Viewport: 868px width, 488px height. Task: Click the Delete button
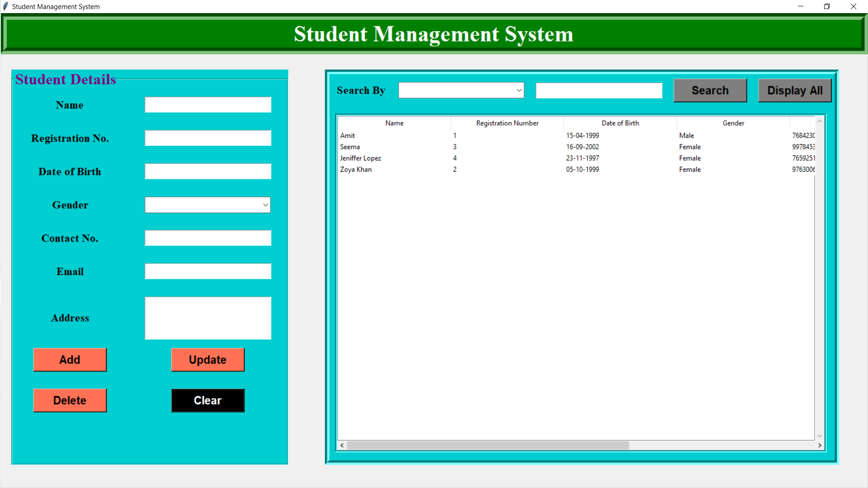(70, 400)
